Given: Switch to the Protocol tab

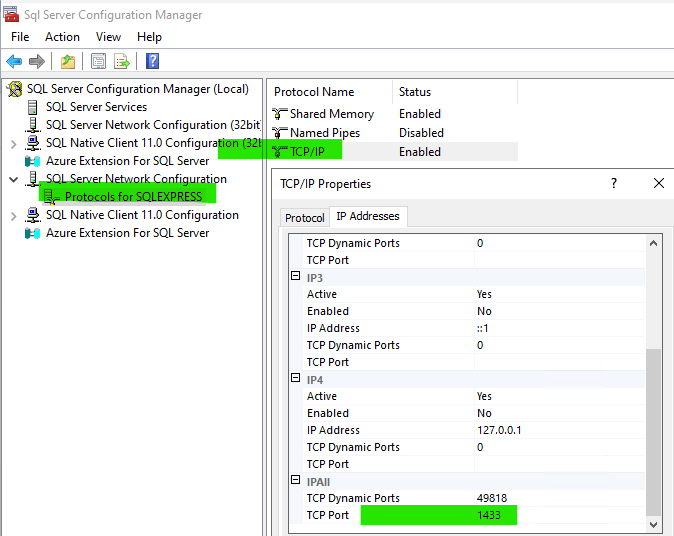Looking at the screenshot, I should [305, 218].
